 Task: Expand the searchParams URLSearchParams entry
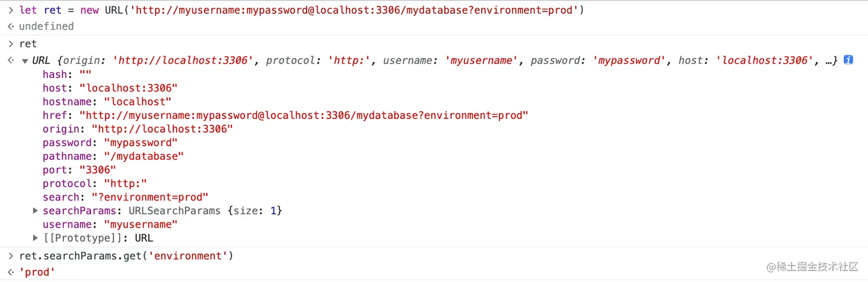(x=36, y=211)
